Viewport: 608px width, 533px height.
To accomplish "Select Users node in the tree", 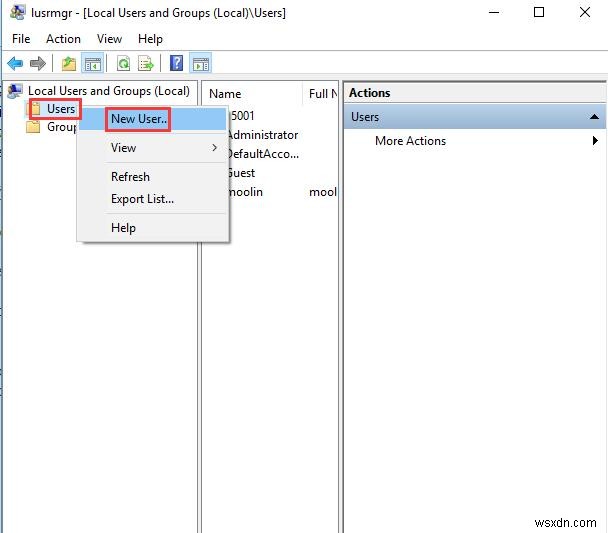I will tap(61, 109).
